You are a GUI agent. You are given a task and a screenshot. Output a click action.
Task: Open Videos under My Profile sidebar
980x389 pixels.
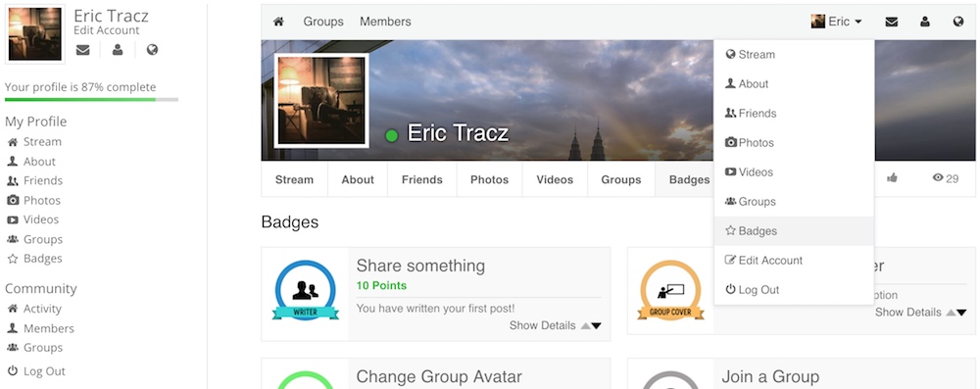coord(33,219)
